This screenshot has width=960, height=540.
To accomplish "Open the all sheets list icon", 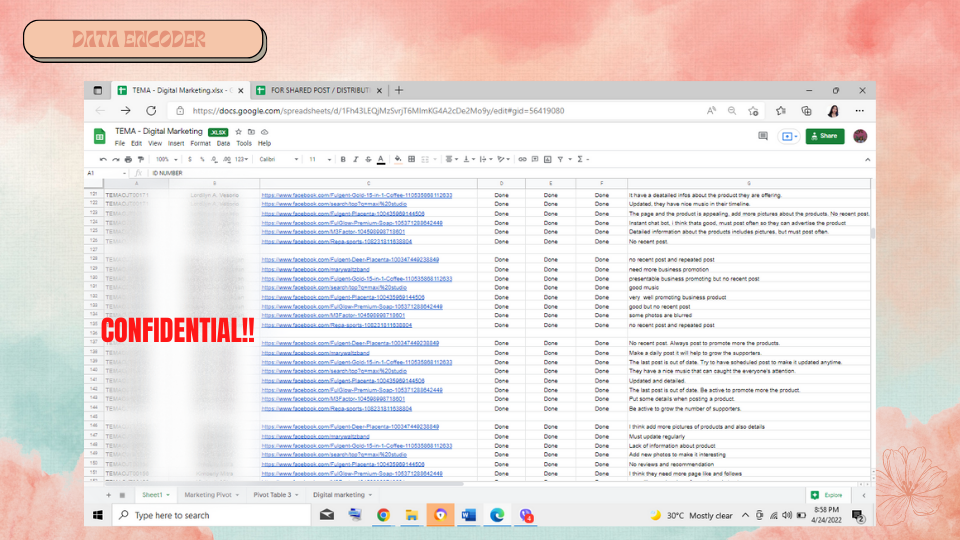I will click(x=122, y=495).
